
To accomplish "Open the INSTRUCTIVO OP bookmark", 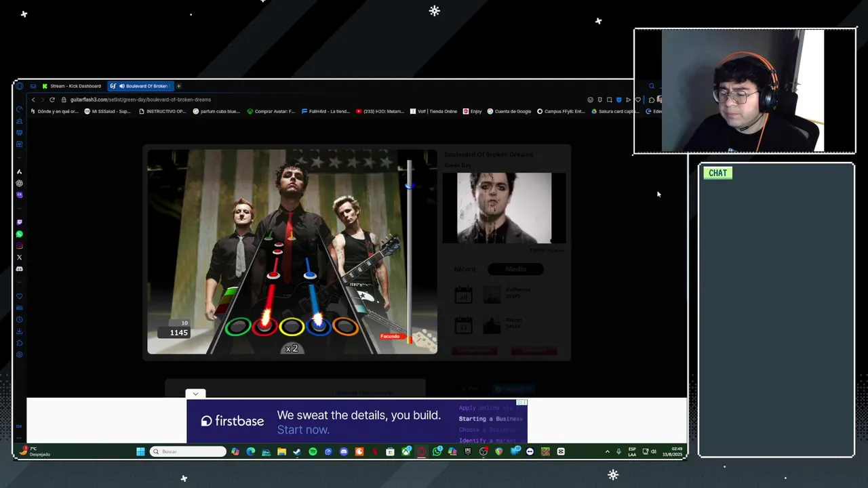I will (162, 111).
